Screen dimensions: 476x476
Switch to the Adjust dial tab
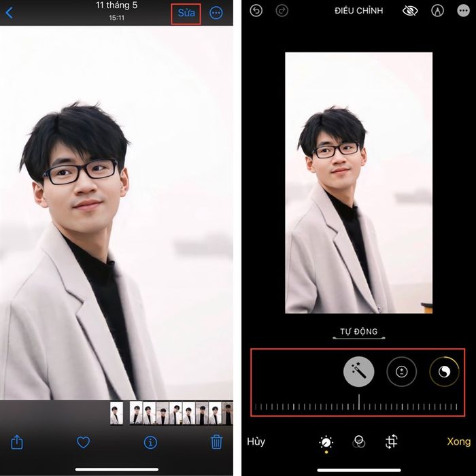tap(326, 442)
